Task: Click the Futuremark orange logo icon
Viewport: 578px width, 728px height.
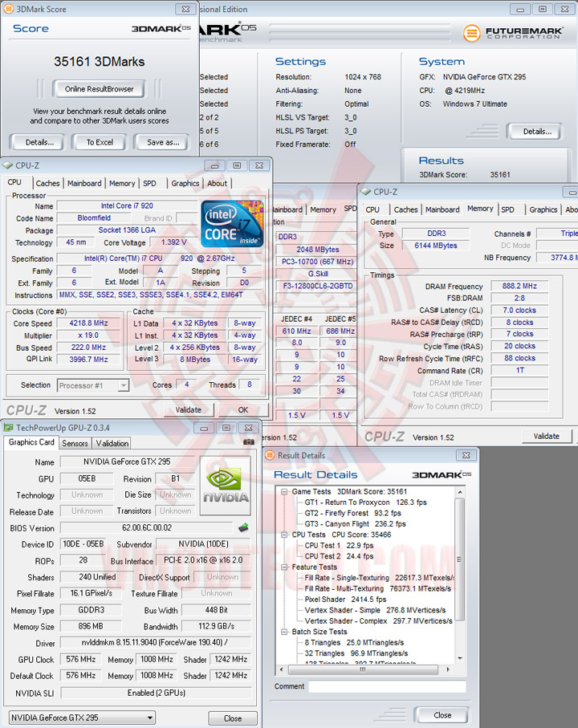Action: pyautogui.click(x=472, y=33)
